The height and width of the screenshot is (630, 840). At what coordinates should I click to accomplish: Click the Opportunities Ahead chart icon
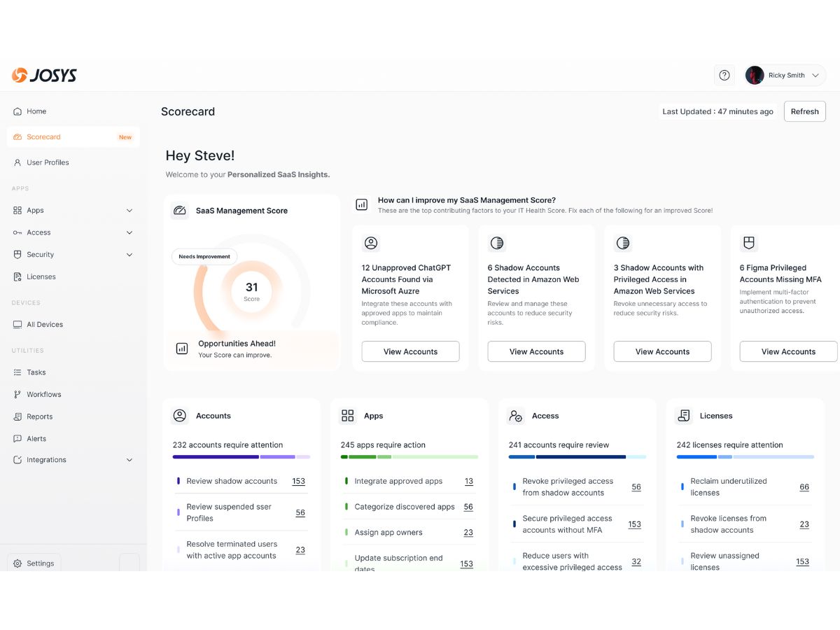coord(182,349)
